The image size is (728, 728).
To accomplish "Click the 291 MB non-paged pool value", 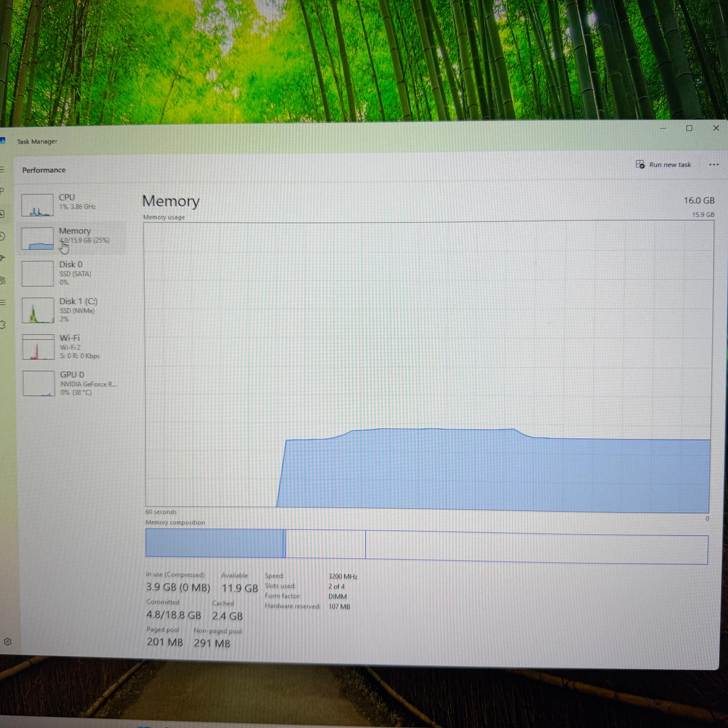I will [212, 643].
